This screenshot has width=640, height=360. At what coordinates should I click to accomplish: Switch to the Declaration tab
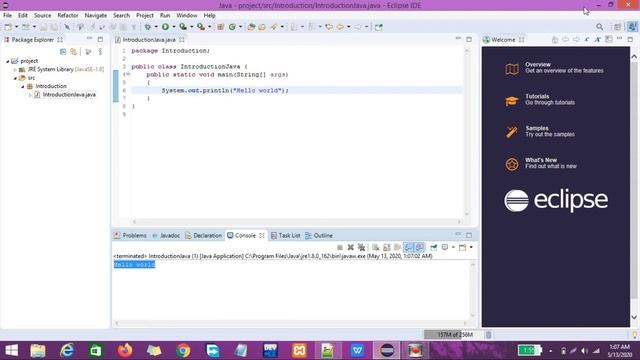click(204, 236)
